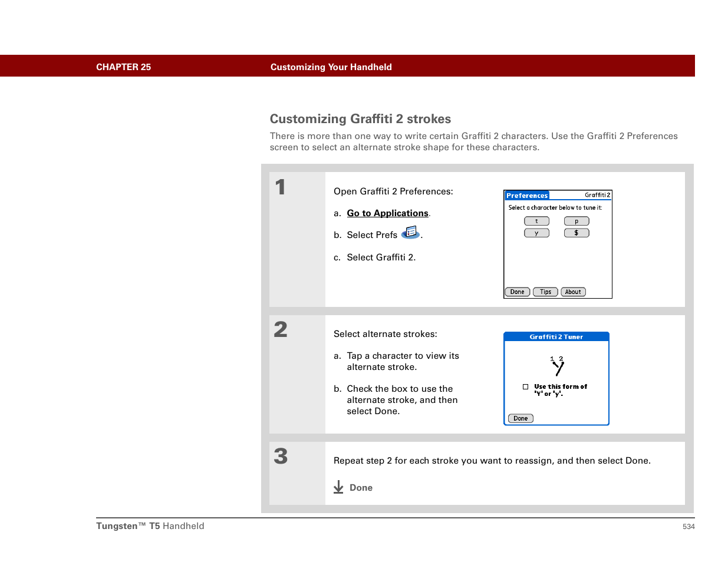This screenshot has width=728, height=562.
Task: Open Tips in Preferences screen
Action: coord(545,292)
